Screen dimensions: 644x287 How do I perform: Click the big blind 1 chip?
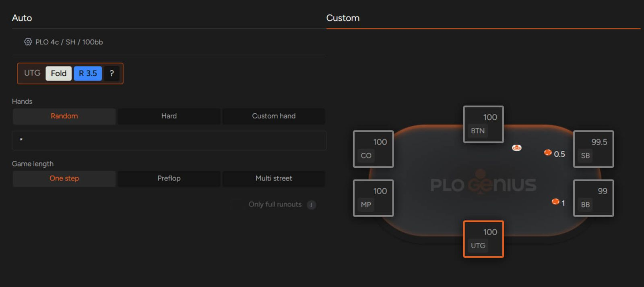tap(555, 202)
